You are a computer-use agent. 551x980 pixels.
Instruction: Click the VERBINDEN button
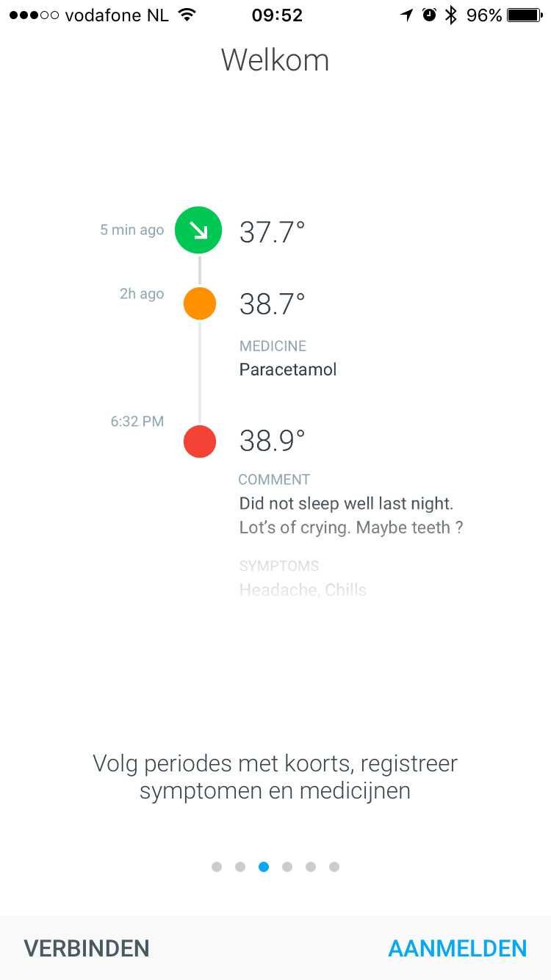87,948
